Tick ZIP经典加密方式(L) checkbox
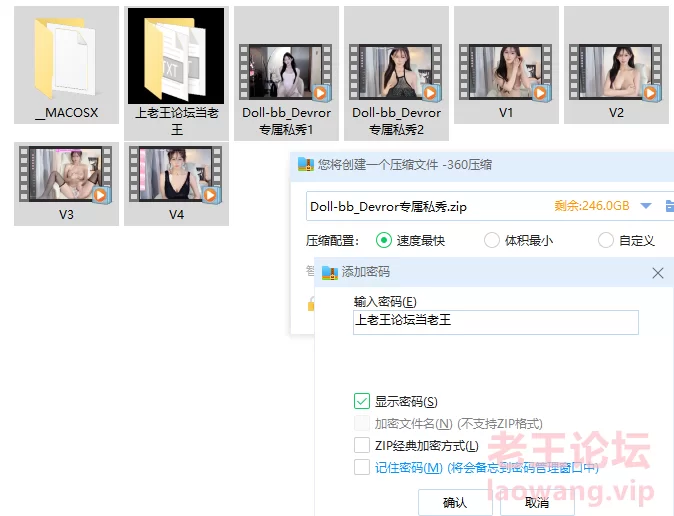This screenshot has width=674, height=516. coord(362,445)
